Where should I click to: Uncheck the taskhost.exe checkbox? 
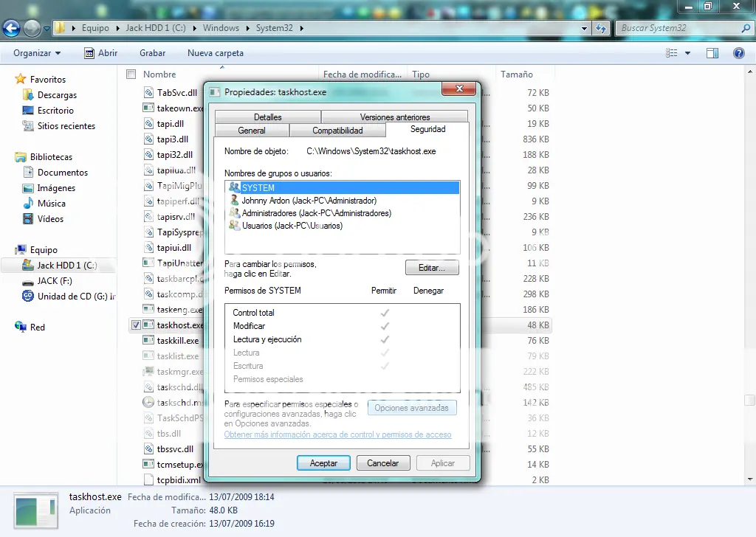[136, 325]
